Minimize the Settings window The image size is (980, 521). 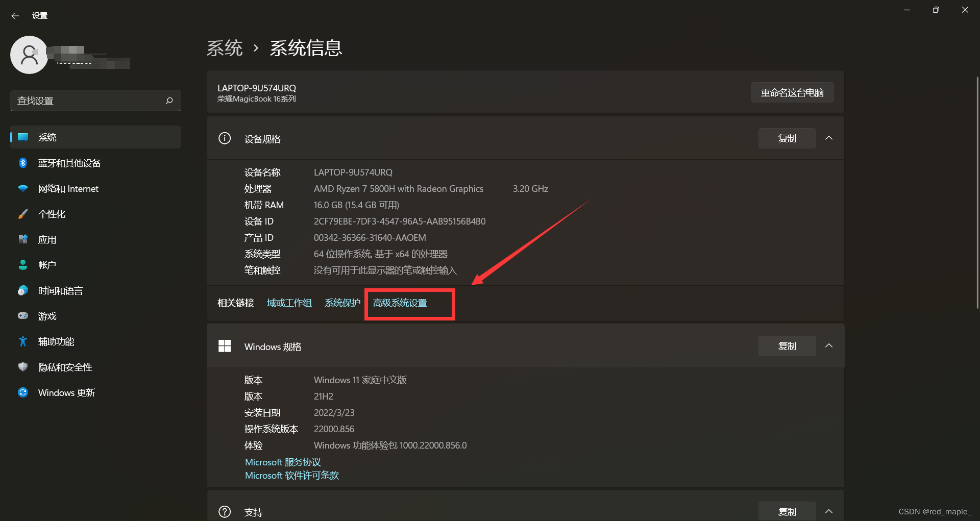907,10
